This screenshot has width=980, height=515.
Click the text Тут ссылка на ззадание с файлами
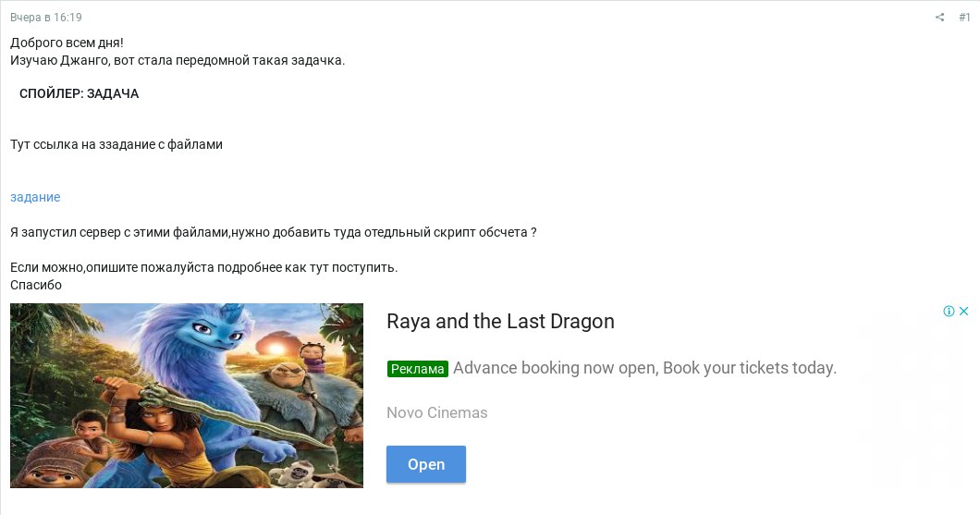pyautogui.click(x=116, y=144)
